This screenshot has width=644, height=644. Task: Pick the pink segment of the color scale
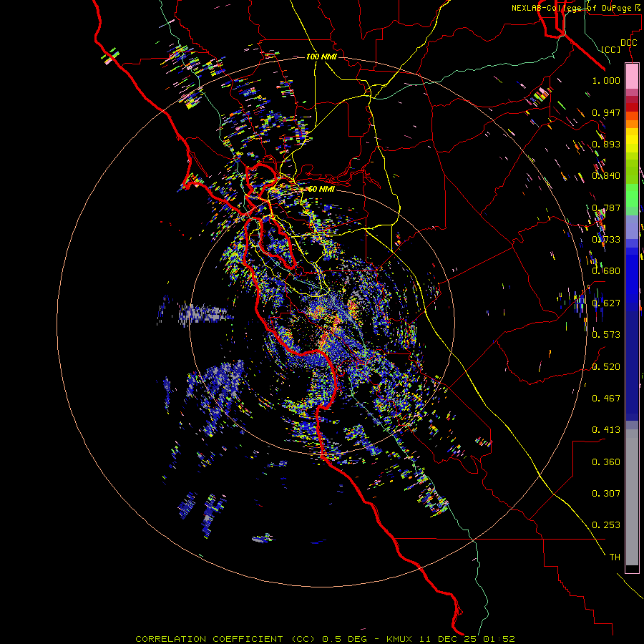click(632, 77)
